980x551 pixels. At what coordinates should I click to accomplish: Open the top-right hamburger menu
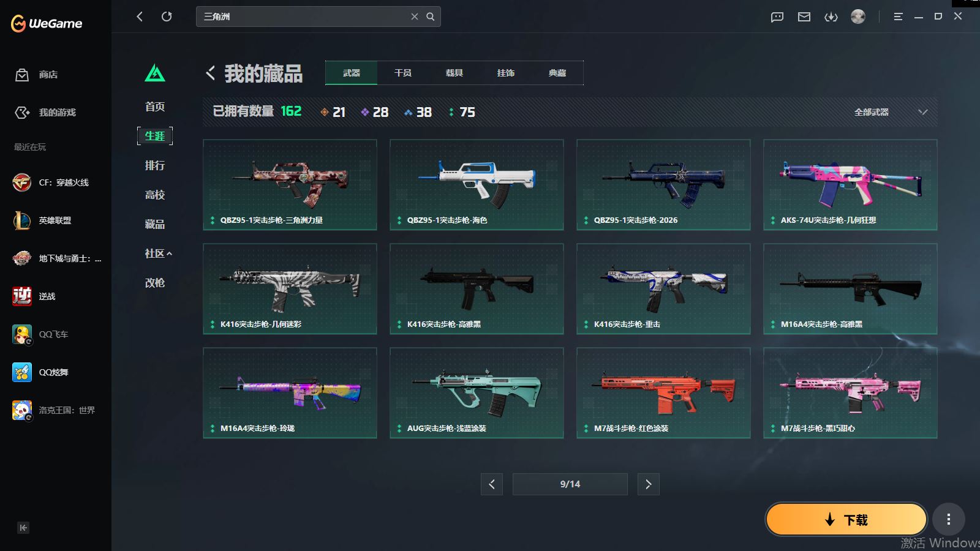point(899,17)
